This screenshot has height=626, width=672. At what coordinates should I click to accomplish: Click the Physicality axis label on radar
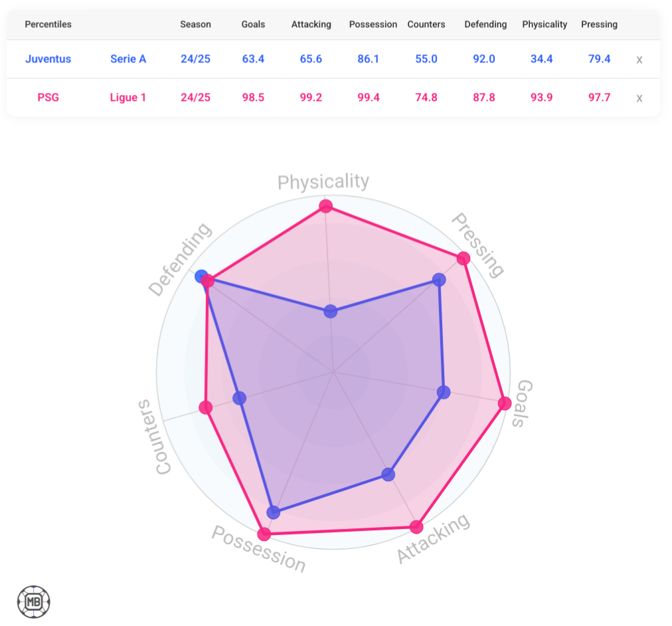point(323,181)
